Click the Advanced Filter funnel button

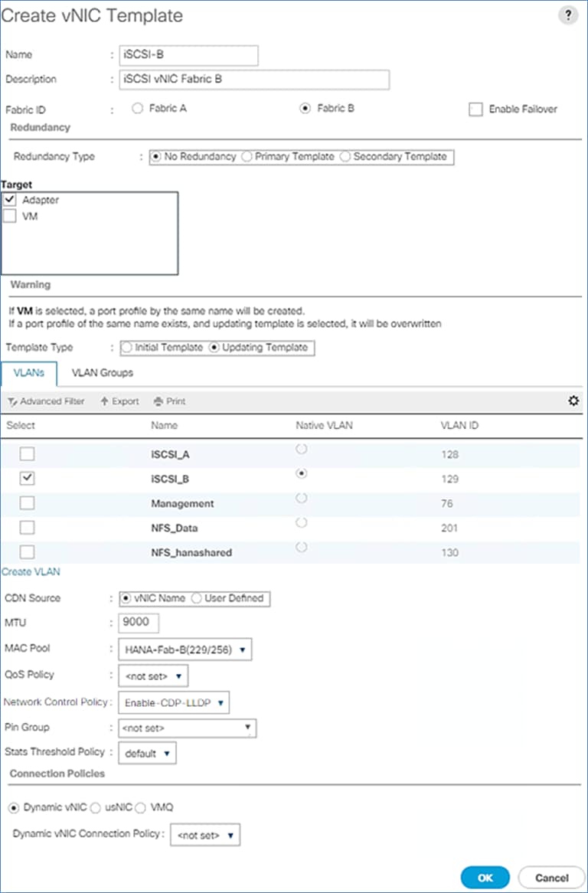point(45,401)
